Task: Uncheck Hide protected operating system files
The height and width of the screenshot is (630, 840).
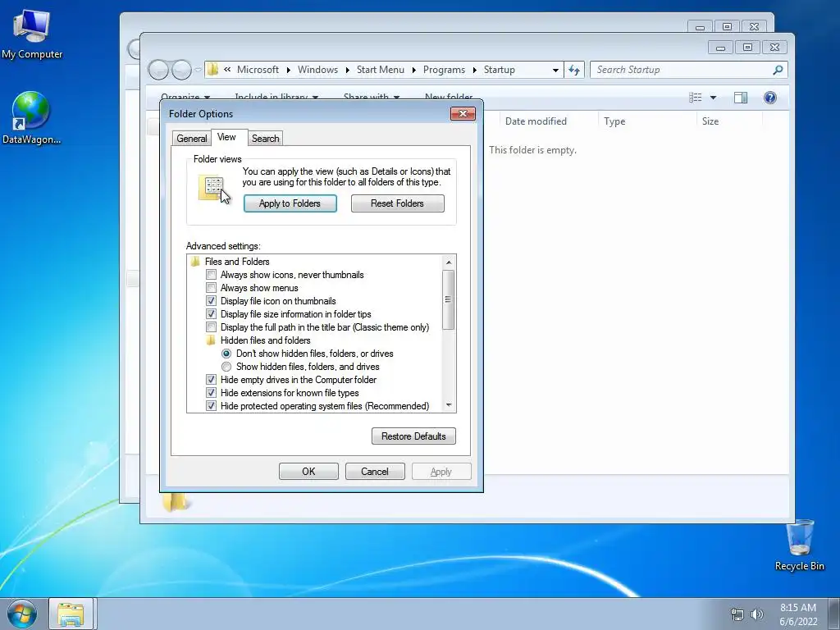Action: (x=211, y=406)
